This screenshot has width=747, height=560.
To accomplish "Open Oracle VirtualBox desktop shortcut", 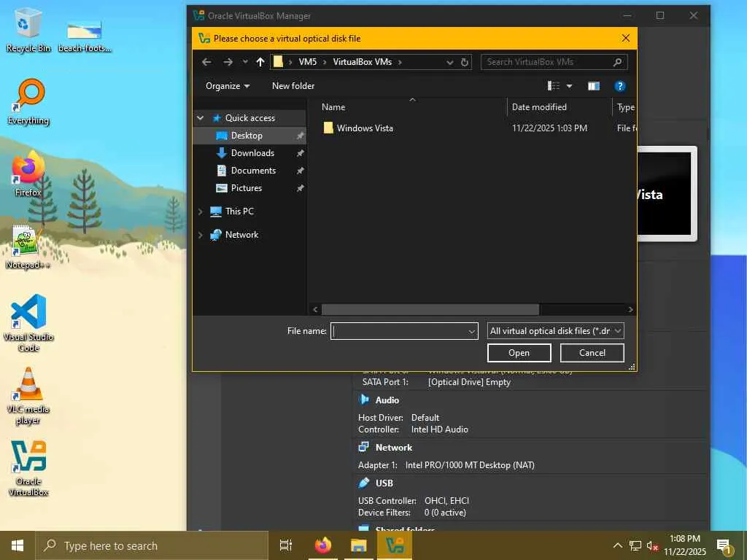I will tap(28, 468).
